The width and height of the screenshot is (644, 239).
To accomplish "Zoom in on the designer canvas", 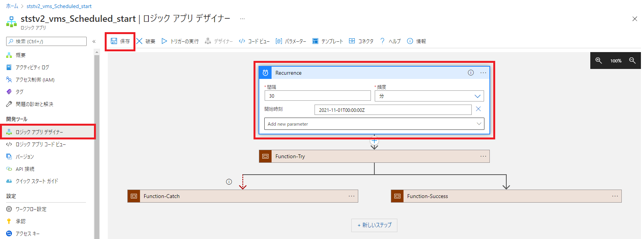I will (x=598, y=61).
